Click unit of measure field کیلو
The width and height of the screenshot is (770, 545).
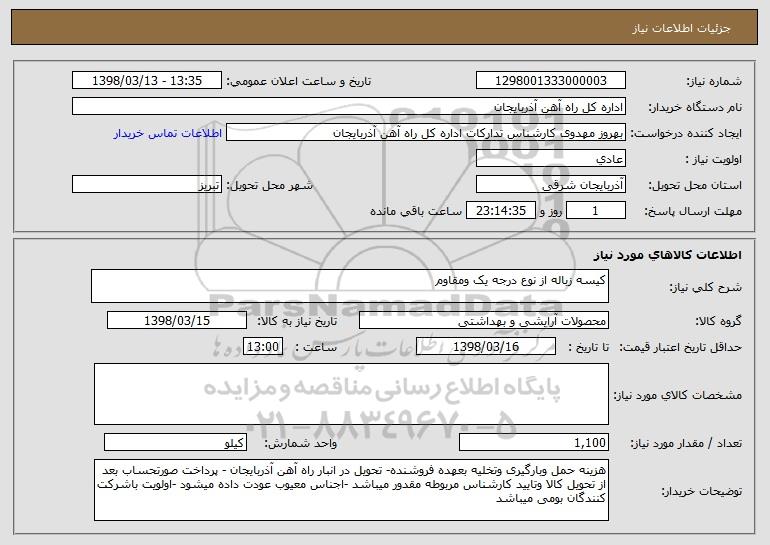(175, 442)
